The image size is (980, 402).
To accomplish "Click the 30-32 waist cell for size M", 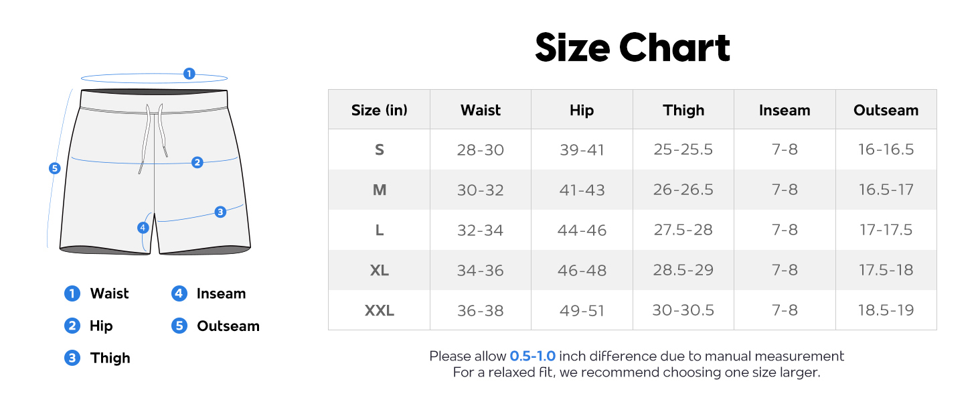I will 481,190.
